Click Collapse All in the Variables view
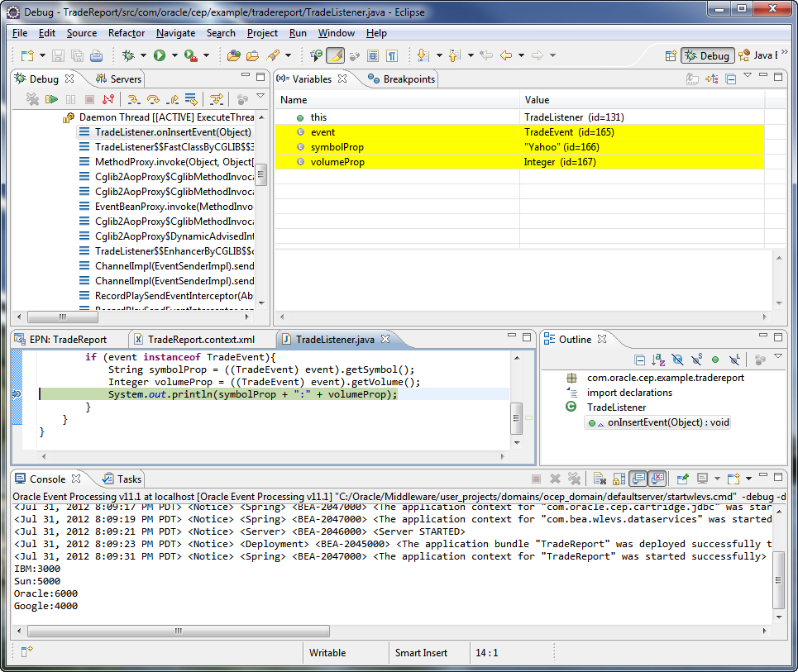Viewport: 798px width, 672px height. click(731, 79)
